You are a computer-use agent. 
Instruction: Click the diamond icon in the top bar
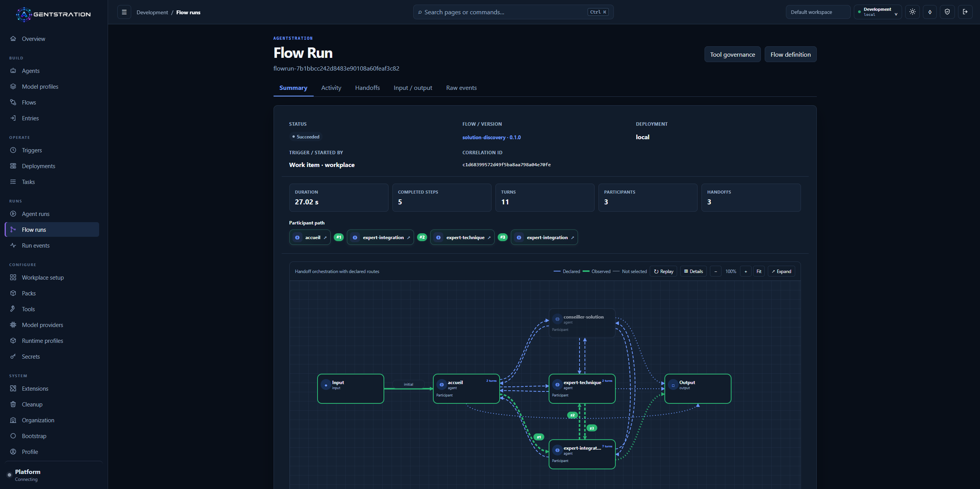(x=930, y=12)
